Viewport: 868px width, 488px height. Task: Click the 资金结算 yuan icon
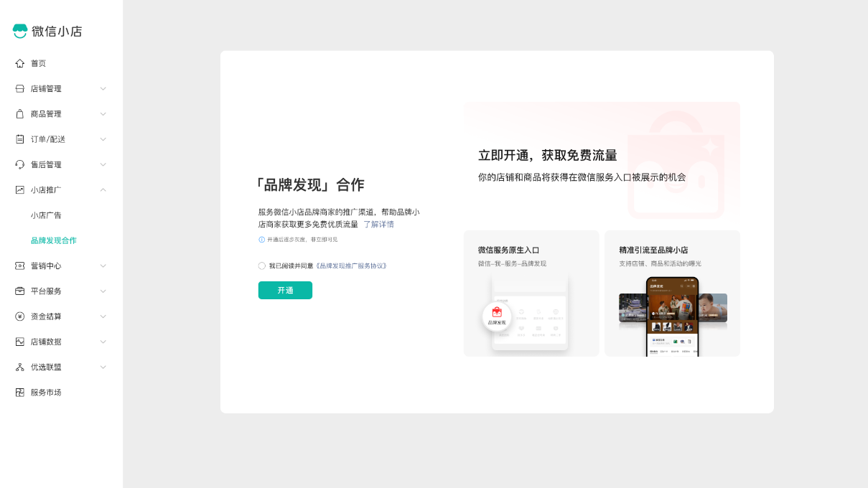20,316
